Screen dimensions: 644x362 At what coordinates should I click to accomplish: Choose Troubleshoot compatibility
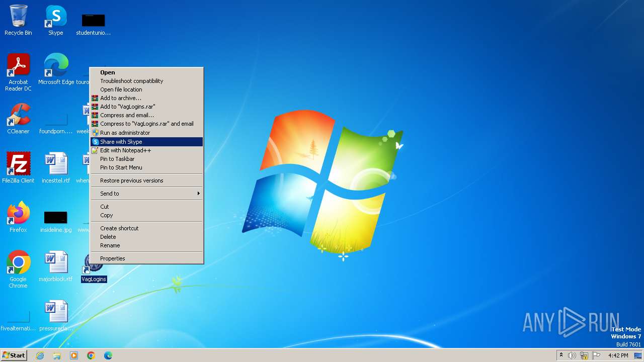(146, 81)
